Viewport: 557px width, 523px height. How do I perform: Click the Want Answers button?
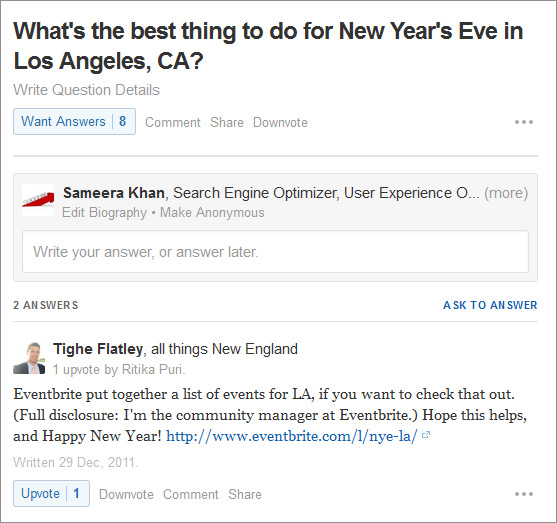(x=74, y=122)
